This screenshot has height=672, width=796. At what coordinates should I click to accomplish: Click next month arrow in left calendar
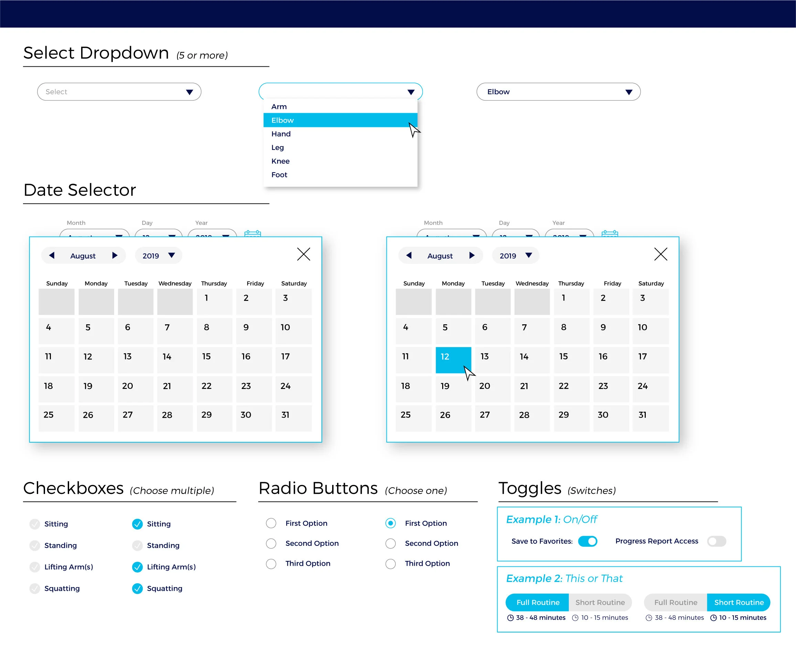[x=115, y=255]
